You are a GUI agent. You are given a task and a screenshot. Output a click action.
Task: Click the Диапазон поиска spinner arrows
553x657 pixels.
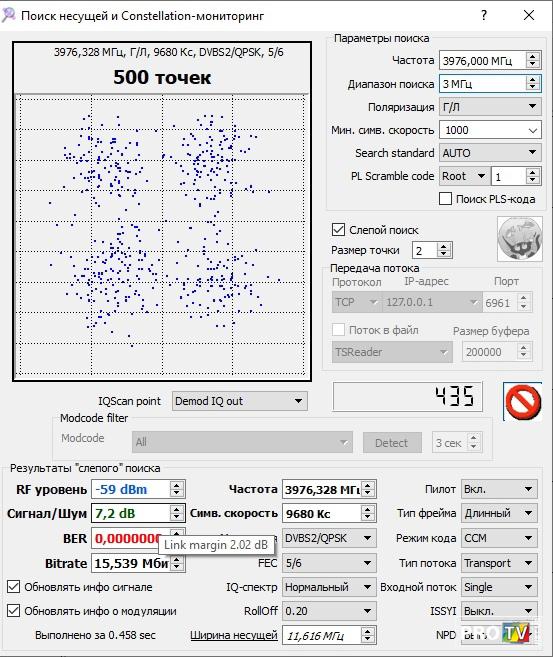[532, 84]
